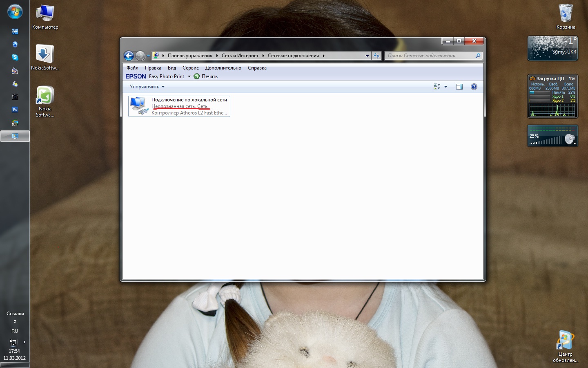Click the Help question mark icon

coord(474,87)
